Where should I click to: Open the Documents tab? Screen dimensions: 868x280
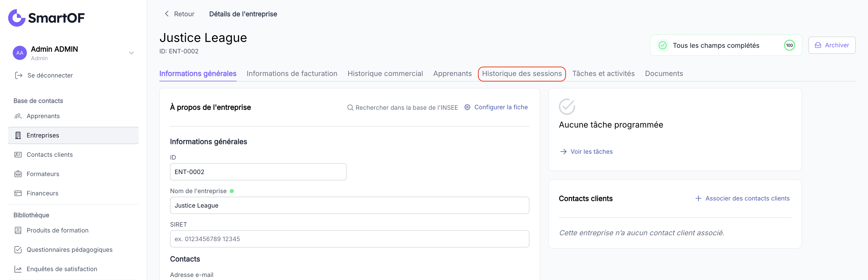[x=664, y=73]
